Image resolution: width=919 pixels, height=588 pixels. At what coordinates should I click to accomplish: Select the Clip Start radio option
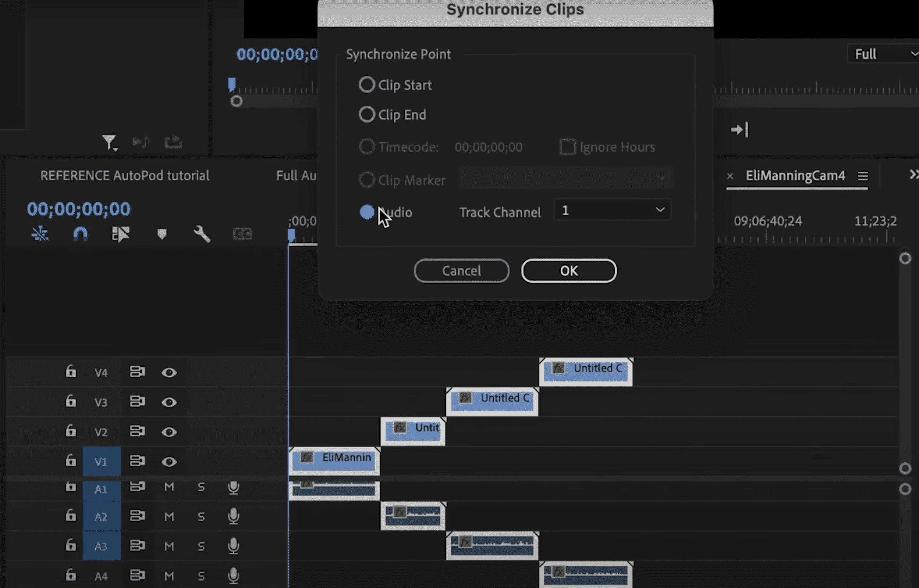pos(366,85)
